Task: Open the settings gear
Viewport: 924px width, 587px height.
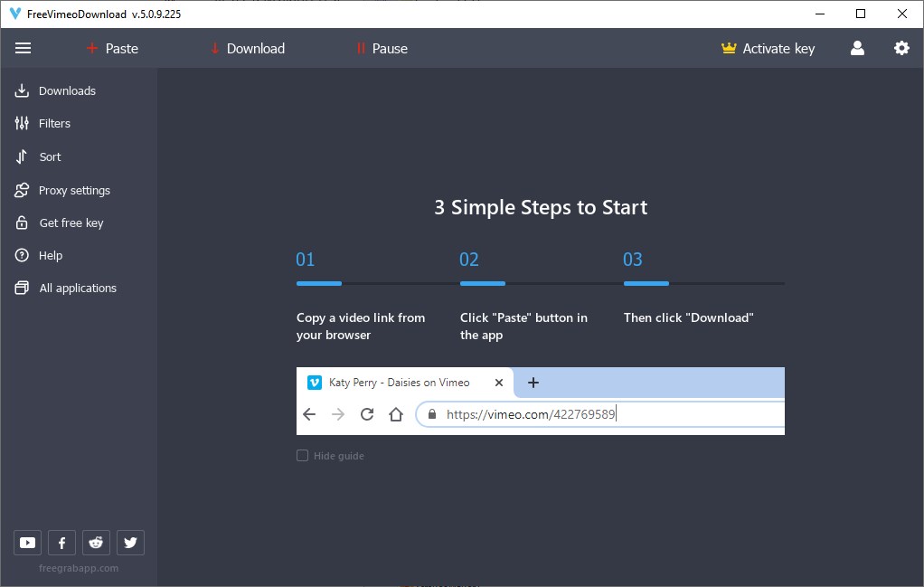Action: [x=901, y=48]
